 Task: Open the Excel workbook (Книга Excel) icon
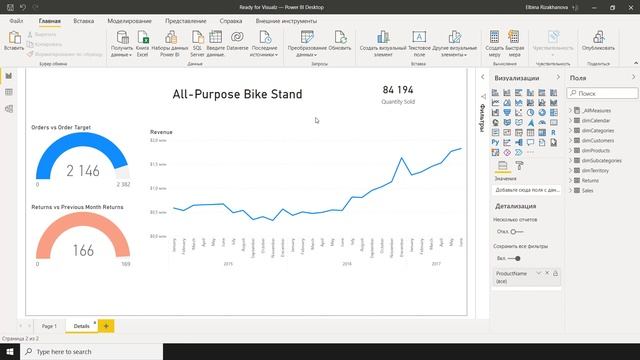point(143,38)
